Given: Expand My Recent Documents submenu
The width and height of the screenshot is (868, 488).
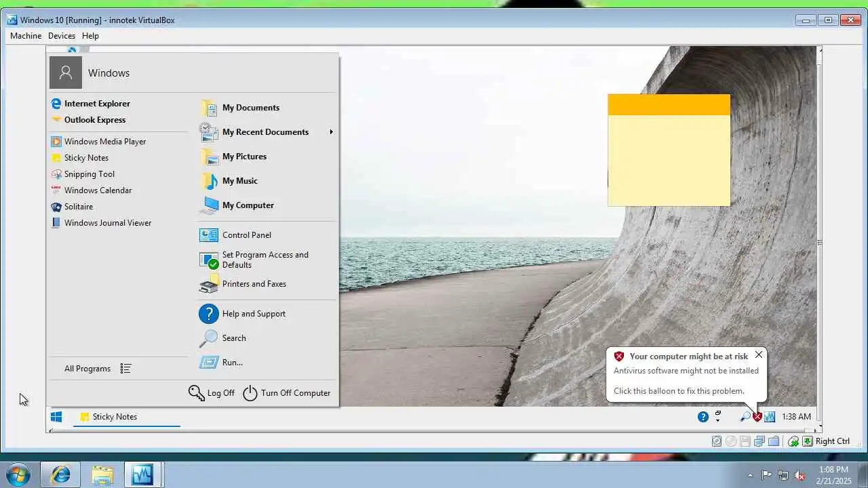Looking at the screenshot, I should [267, 132].
